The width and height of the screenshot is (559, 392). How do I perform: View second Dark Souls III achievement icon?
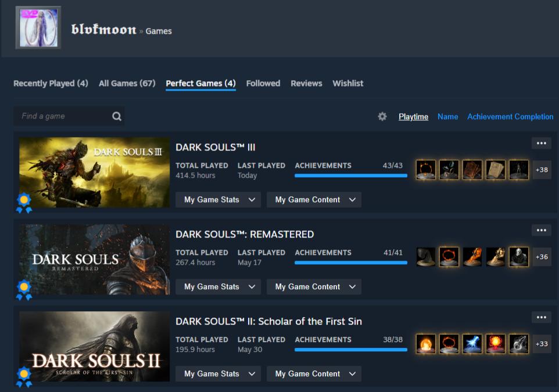(449, 170)
